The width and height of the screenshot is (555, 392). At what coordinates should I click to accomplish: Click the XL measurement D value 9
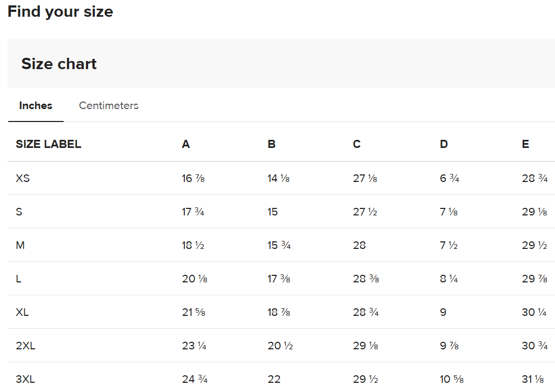tap(443, 312)
